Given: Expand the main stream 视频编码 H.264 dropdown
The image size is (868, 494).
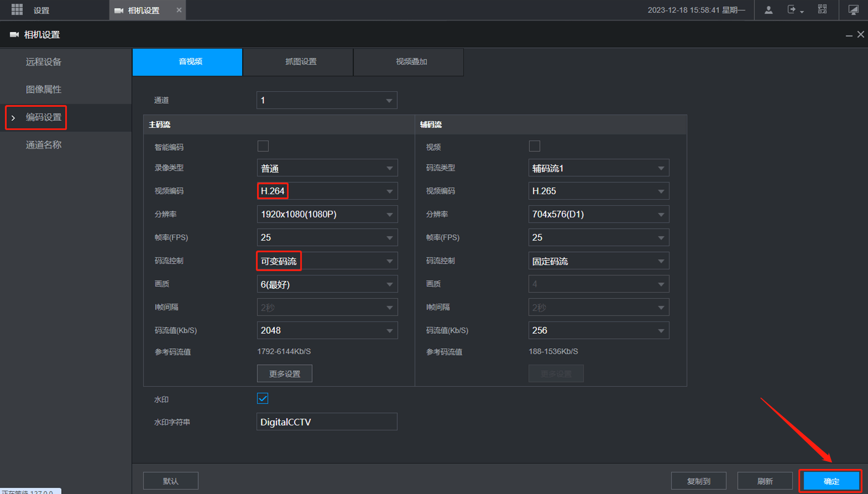Looking at the screenshot, I should (x=327, y=191).
